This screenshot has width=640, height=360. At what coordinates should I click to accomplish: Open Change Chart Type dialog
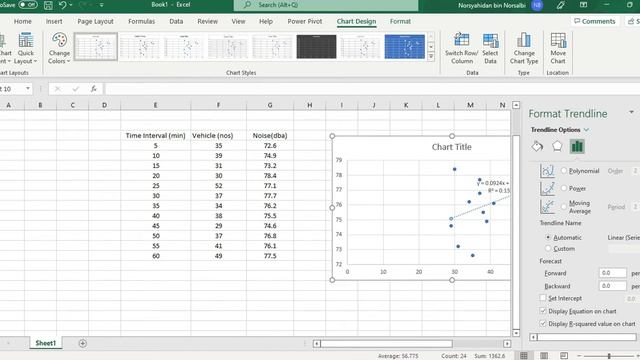(524, 49)
